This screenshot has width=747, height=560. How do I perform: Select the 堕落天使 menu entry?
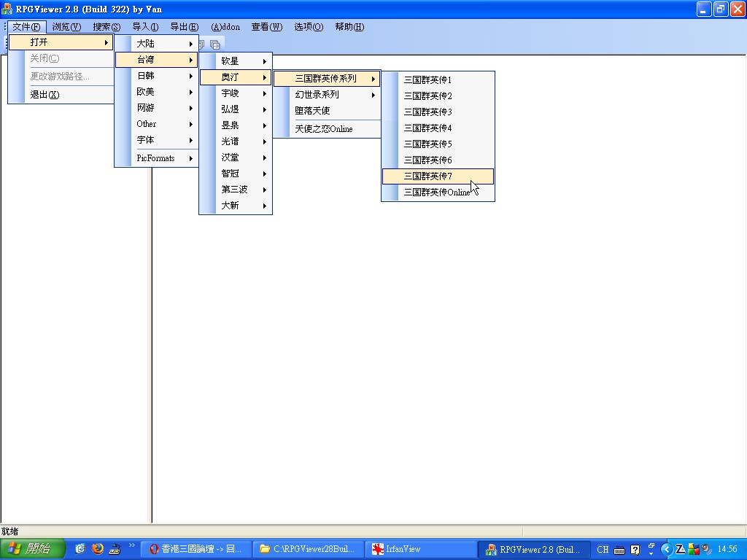click(327, 111)
